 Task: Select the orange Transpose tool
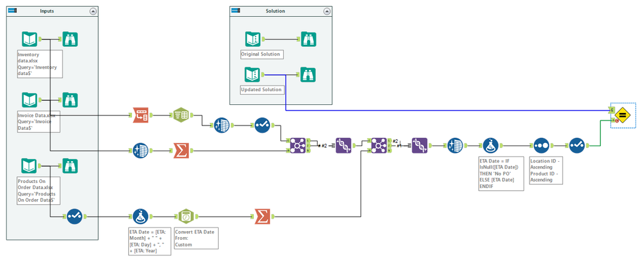(141, 116)
